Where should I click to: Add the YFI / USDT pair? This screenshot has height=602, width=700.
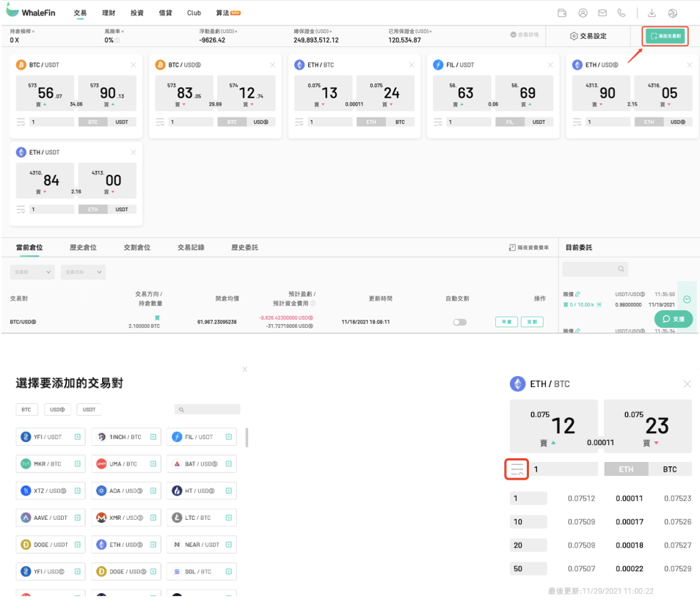(x=77, y=437)
